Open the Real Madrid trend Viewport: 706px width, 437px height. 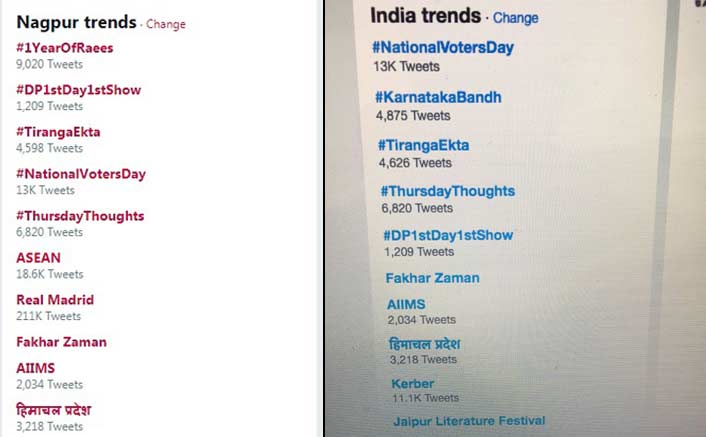click(x=55, y=300)
